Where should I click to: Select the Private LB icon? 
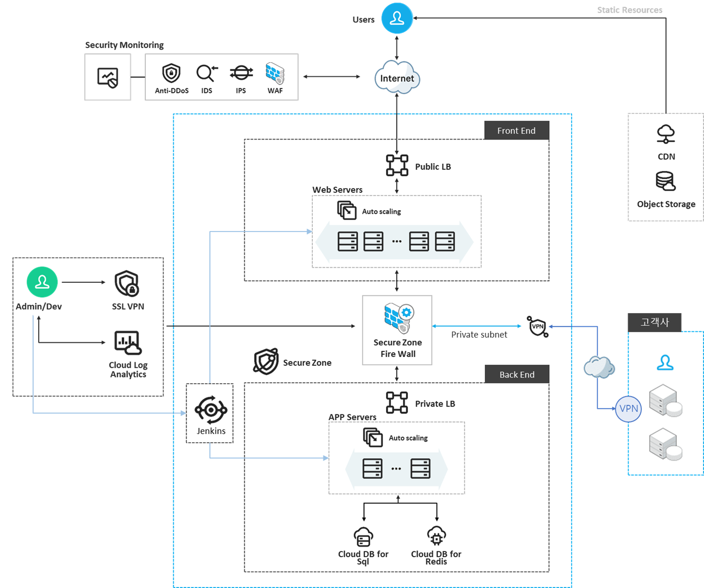397,402
